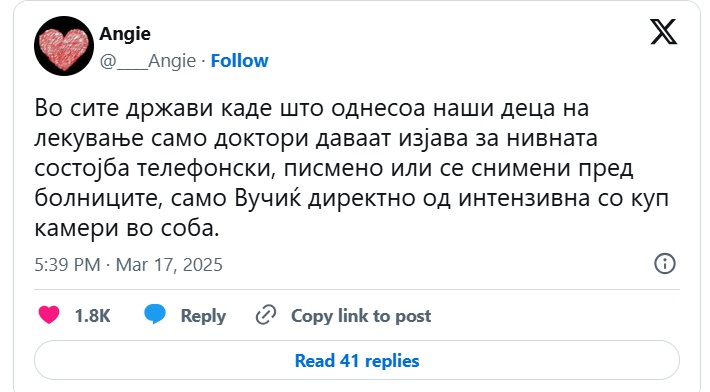Click the 1.8K likes count
Image resolution: width=710 pixels, height=392 pixels.
[92, 316]
